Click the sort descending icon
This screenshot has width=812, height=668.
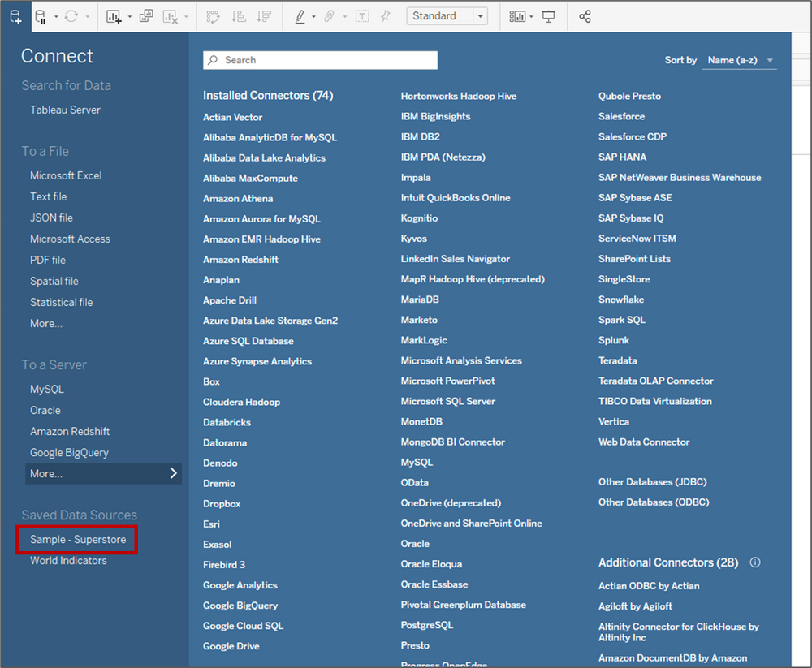(x=264, y=16)
